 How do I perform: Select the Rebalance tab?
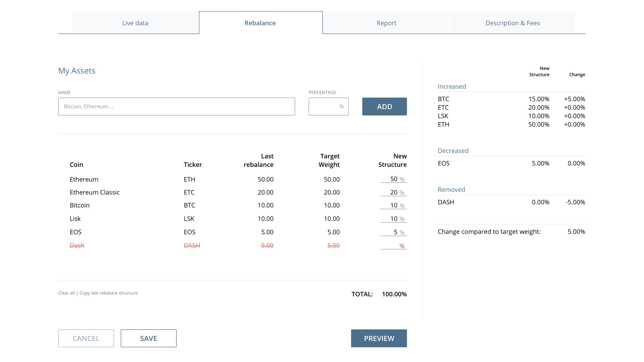260,23
